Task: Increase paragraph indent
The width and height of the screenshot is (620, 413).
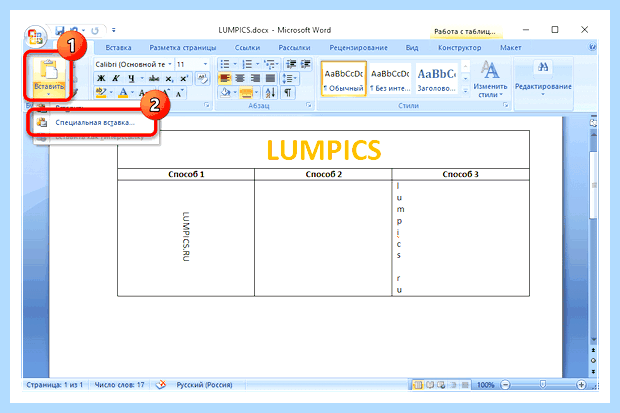Action: pyautogui.click(x=306, y=64)
